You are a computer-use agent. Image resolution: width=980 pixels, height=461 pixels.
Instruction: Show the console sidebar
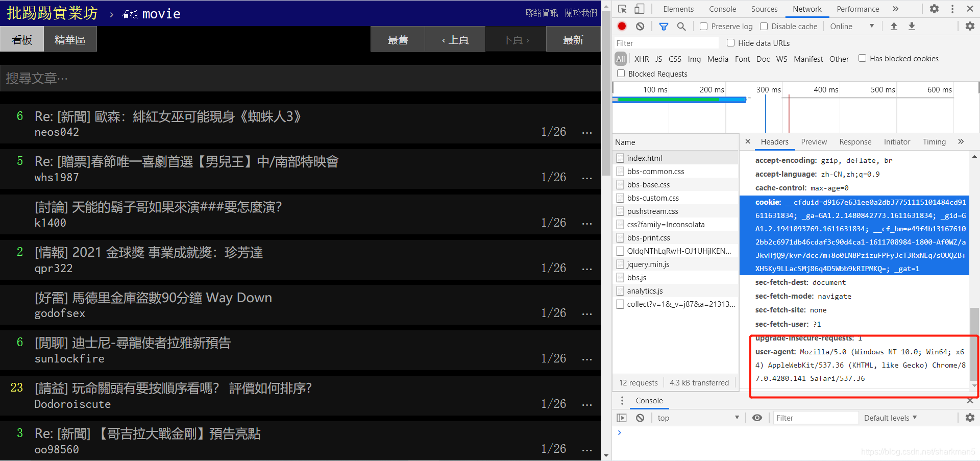[x=622, y=418]
